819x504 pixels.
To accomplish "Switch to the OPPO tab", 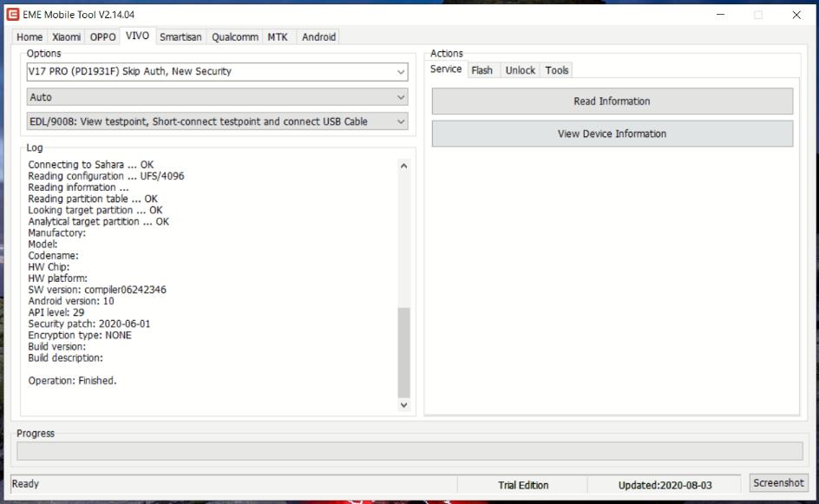I will pos(102,37).
